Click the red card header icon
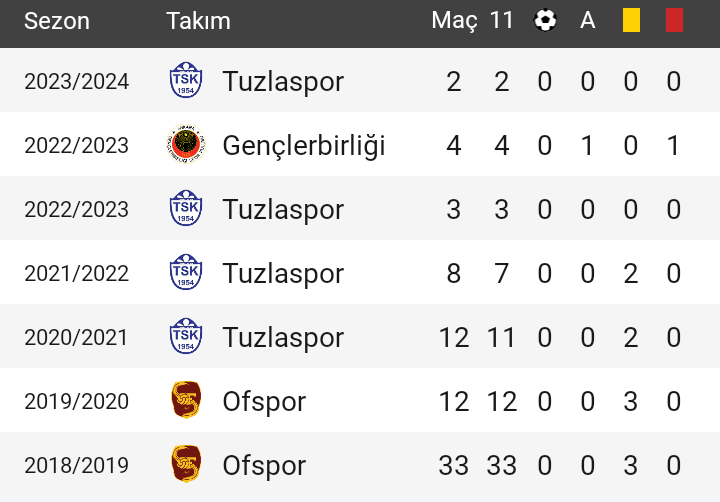 point(674,21)
